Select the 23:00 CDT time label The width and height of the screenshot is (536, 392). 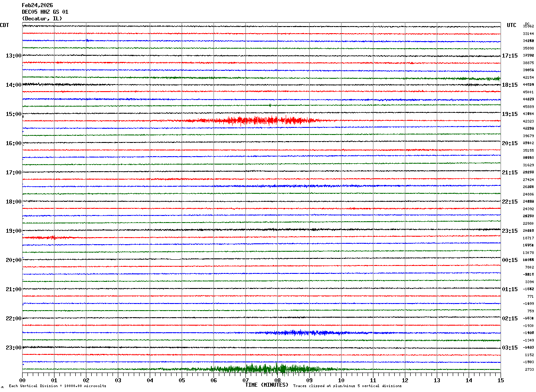[14, 348]
